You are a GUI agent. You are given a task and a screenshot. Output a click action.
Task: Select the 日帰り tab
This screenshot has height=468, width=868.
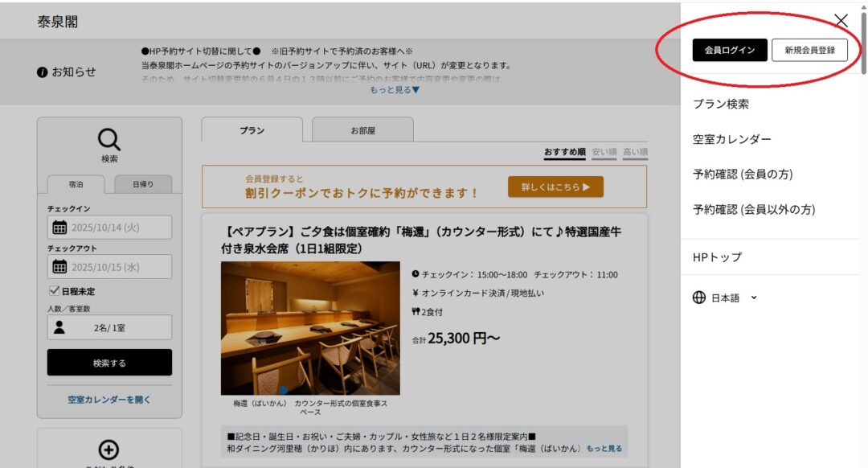(x=142, y=184)
